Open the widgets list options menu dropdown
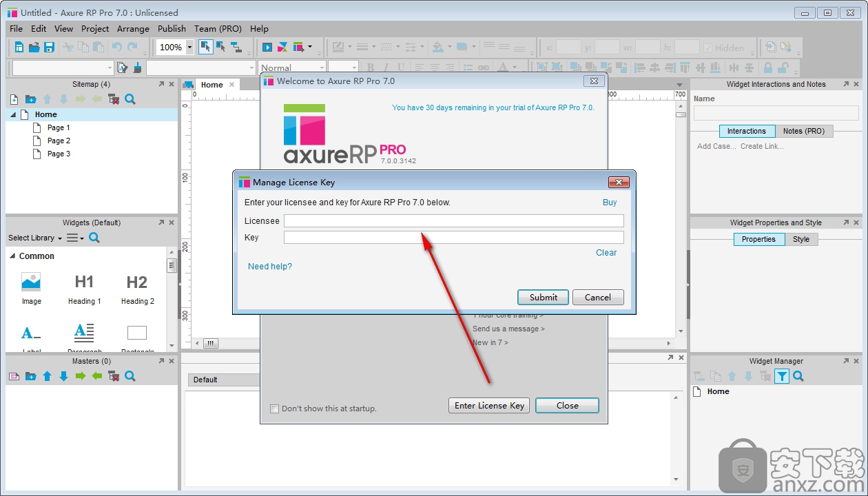Screen dimensions: 868x496 tap(75, 238)
